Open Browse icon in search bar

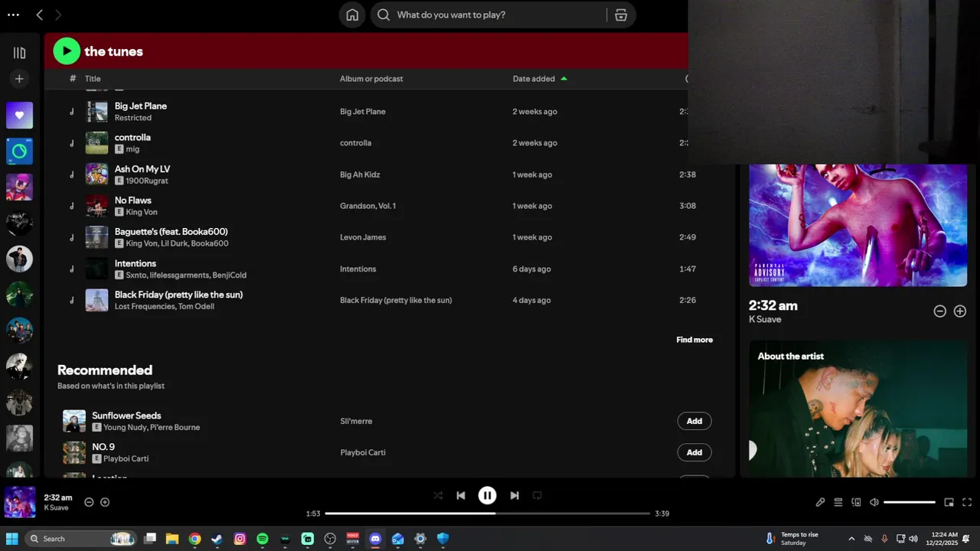[x=621, y=15]
